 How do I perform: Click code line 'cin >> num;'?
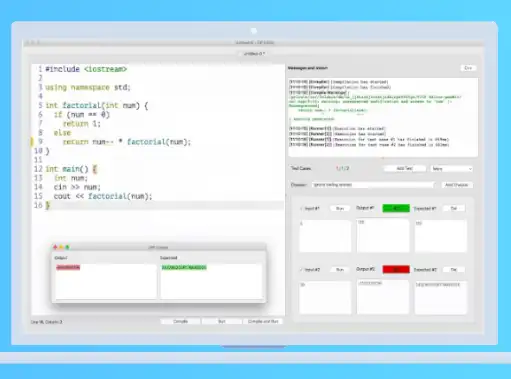77,187
